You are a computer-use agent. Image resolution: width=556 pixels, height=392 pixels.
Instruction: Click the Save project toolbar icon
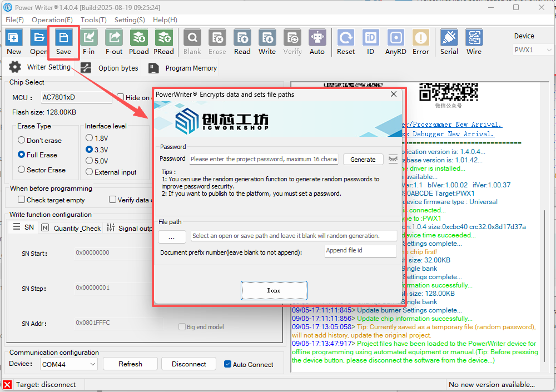point(63,37)
